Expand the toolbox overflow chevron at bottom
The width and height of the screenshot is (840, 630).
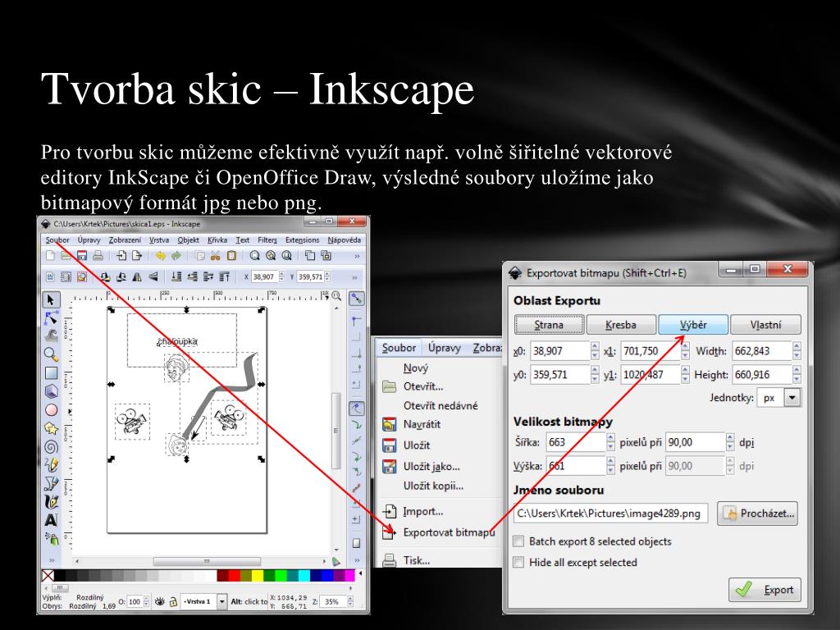click(52, 560)
